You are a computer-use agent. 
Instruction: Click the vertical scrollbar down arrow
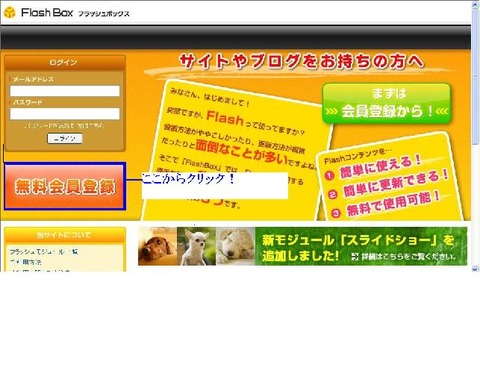475,269
